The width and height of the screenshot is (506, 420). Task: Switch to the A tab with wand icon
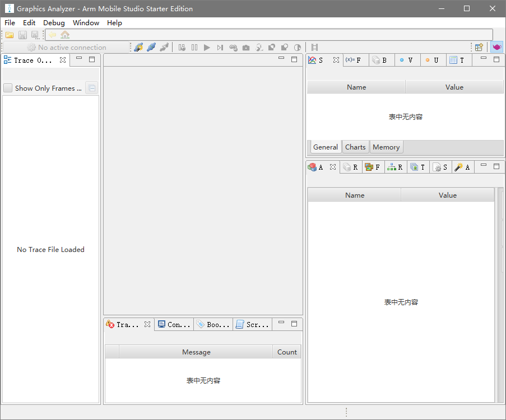463,167
